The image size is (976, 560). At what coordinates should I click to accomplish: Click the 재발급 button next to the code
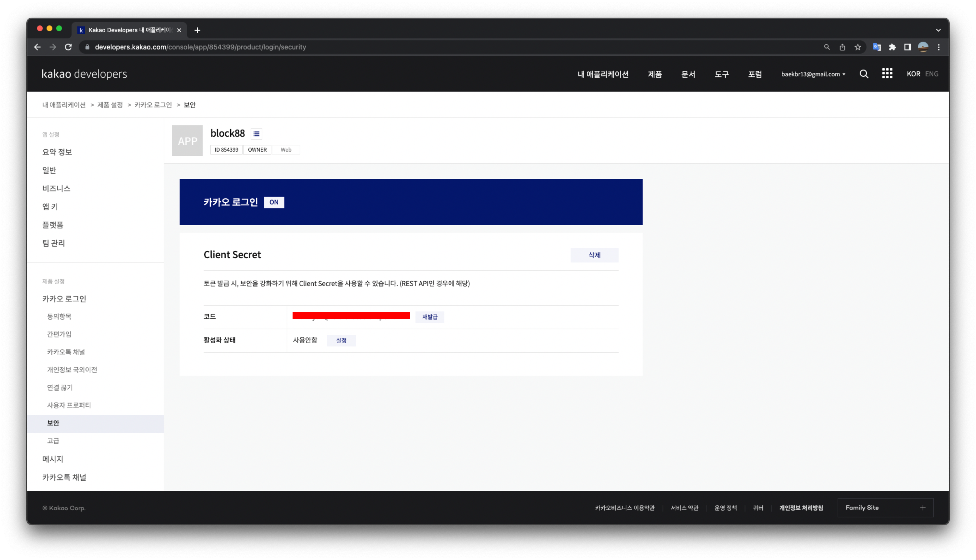[429, 317]
